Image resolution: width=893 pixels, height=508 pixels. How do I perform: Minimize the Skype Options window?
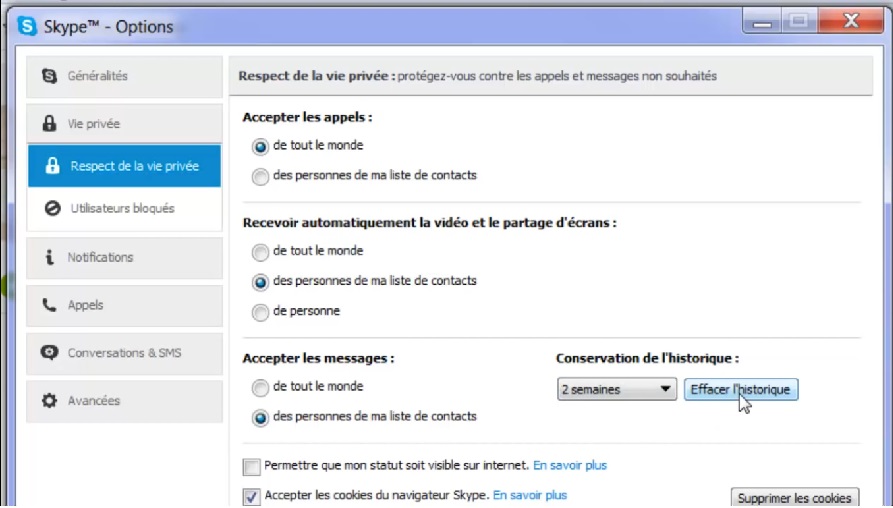pos(761,22)
